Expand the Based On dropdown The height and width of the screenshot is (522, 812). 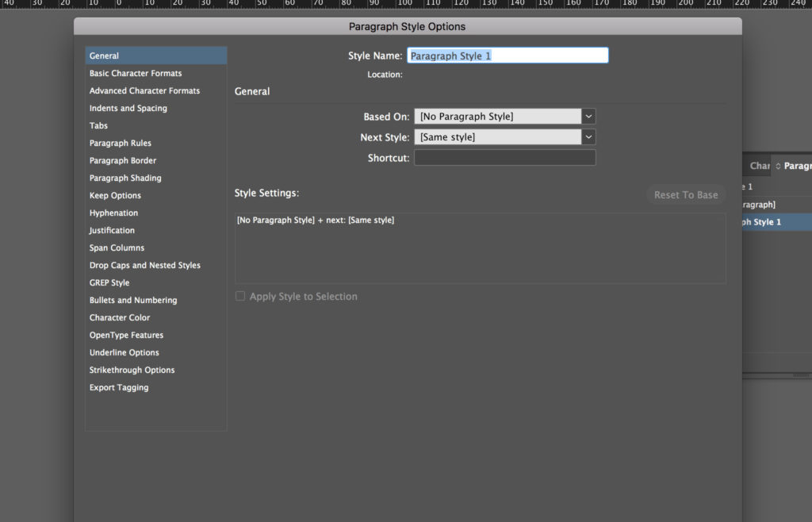click(x=588, y=117)
